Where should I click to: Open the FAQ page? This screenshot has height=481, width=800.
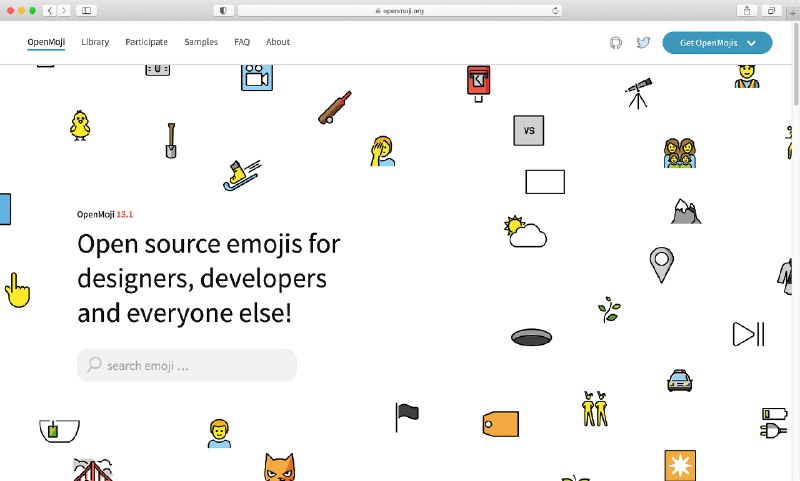242,42
